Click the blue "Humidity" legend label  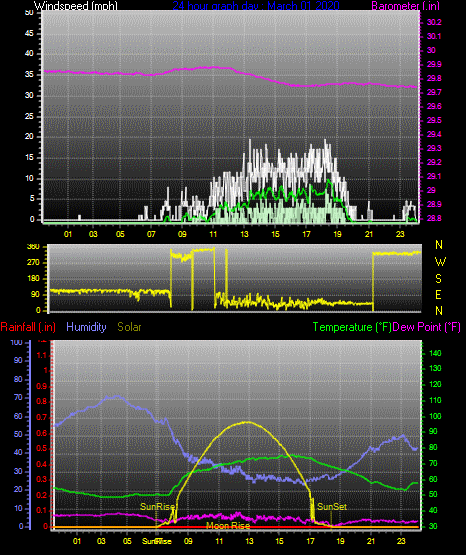point(86,327)
